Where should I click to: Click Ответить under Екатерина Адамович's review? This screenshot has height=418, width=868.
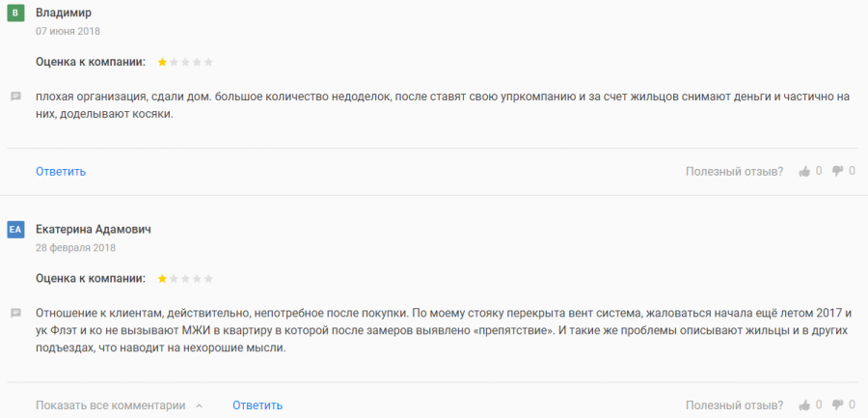pos(258,405)
